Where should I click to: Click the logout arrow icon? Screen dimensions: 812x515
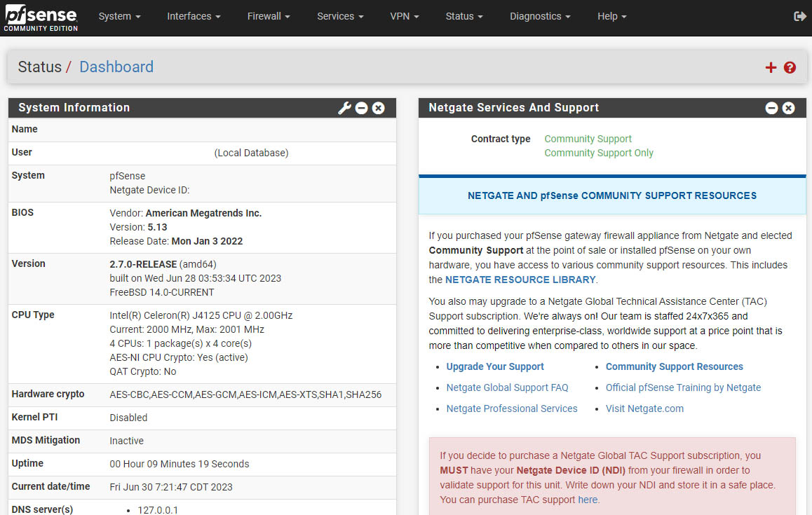pos(799,17)
